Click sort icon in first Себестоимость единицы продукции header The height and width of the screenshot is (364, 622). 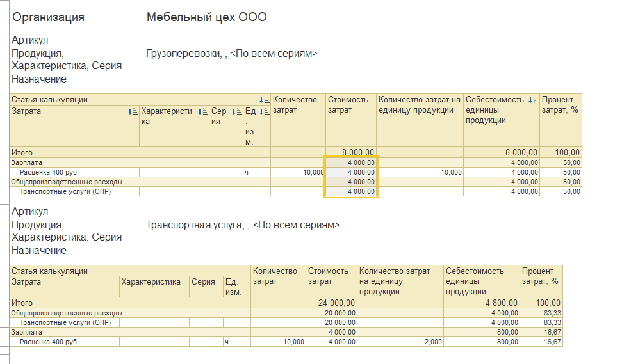coord(534,100)
